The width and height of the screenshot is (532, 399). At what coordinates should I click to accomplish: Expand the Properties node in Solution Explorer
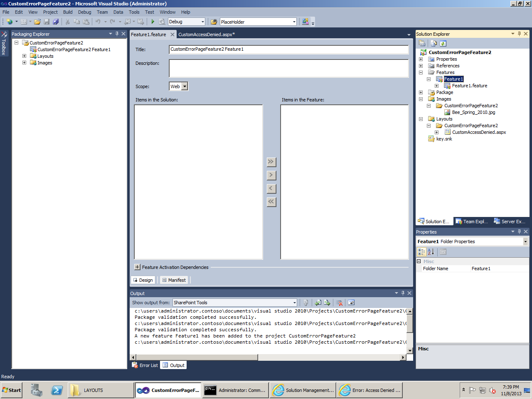[x=421, y=59]
